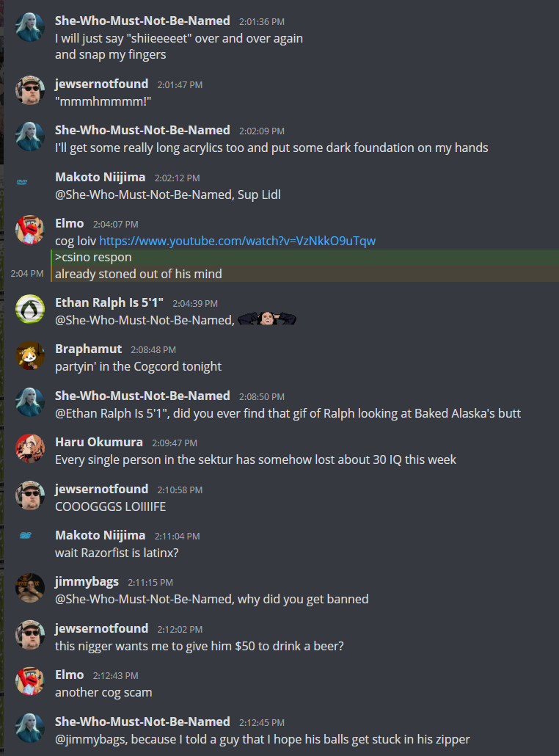Click the Haru Okumura username
The image size is (559, 756).
point(99,442)
